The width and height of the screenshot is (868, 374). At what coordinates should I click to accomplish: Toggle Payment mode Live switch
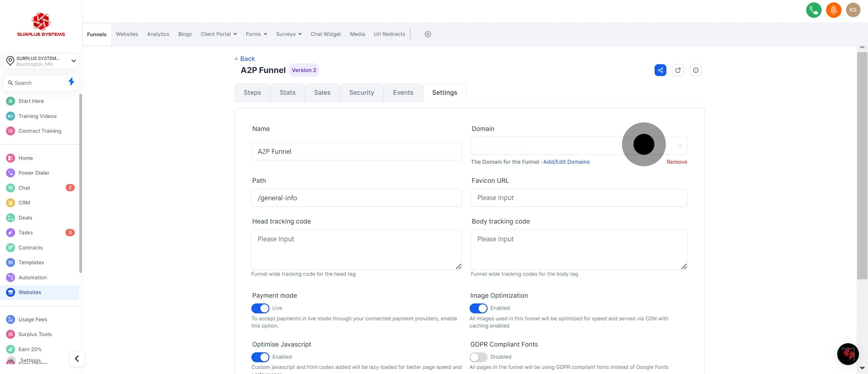260,308
